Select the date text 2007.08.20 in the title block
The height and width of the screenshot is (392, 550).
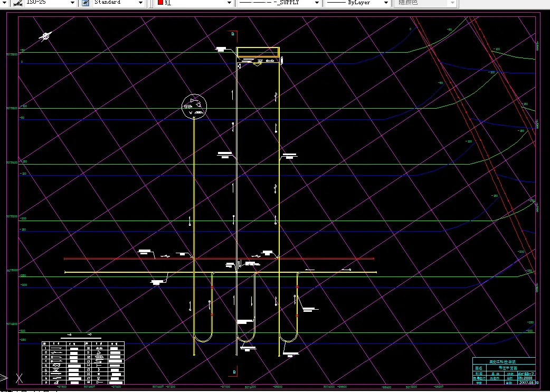coord(528,383)
